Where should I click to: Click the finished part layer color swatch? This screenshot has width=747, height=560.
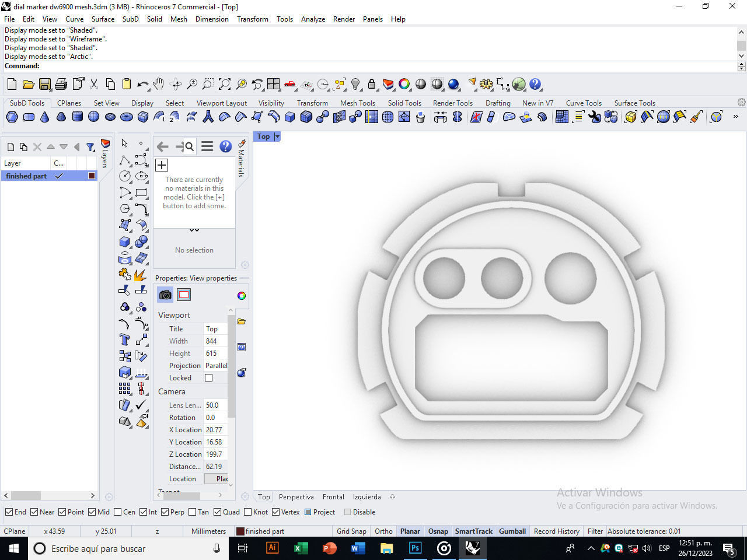coord(92,176)
